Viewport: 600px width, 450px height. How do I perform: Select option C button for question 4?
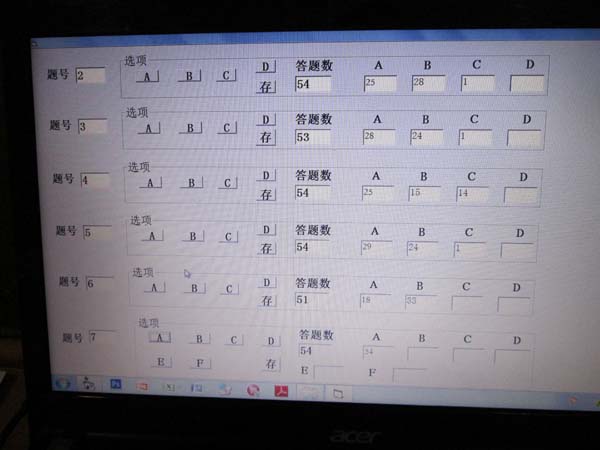point(228,183)
